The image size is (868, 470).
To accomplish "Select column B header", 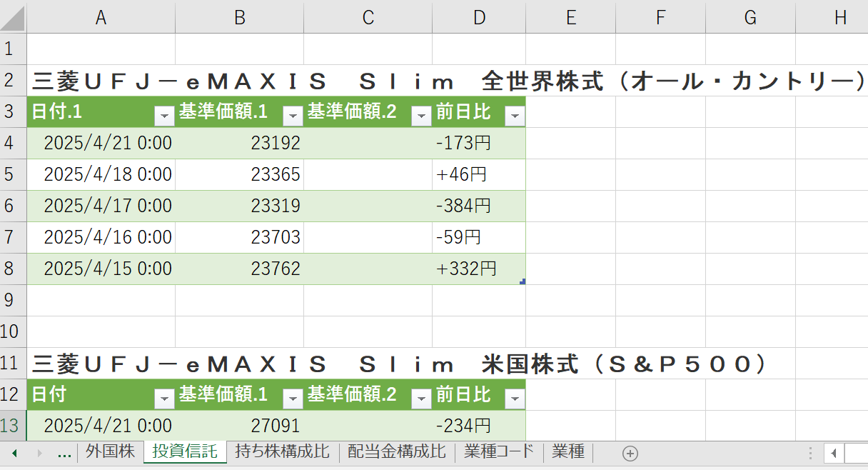I will pyautogui.click(x=239, y=17).
